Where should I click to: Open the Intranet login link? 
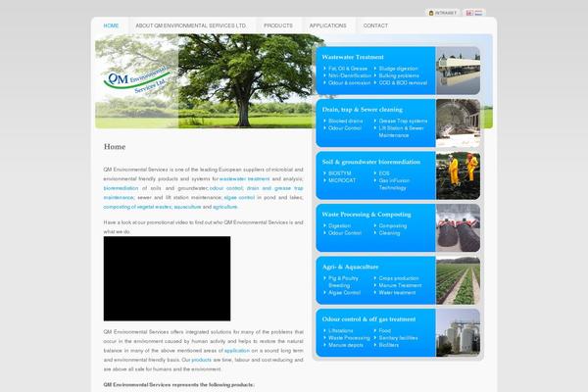tap(446, 13)
